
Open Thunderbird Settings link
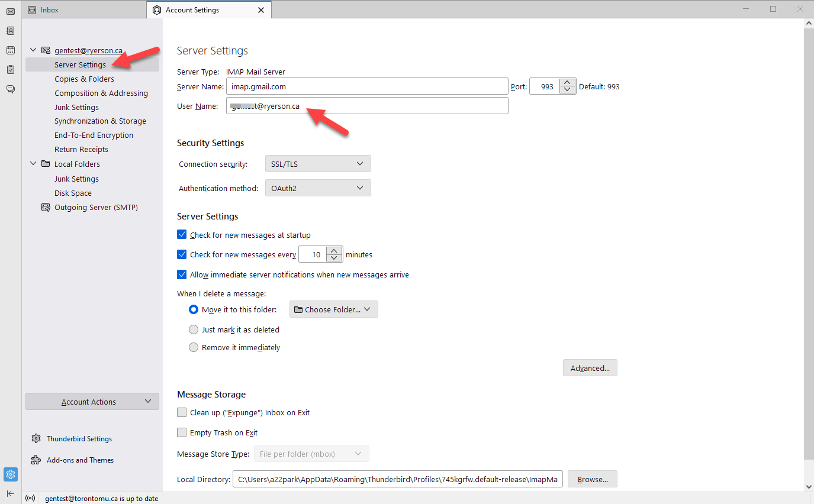tap(79, 439)
